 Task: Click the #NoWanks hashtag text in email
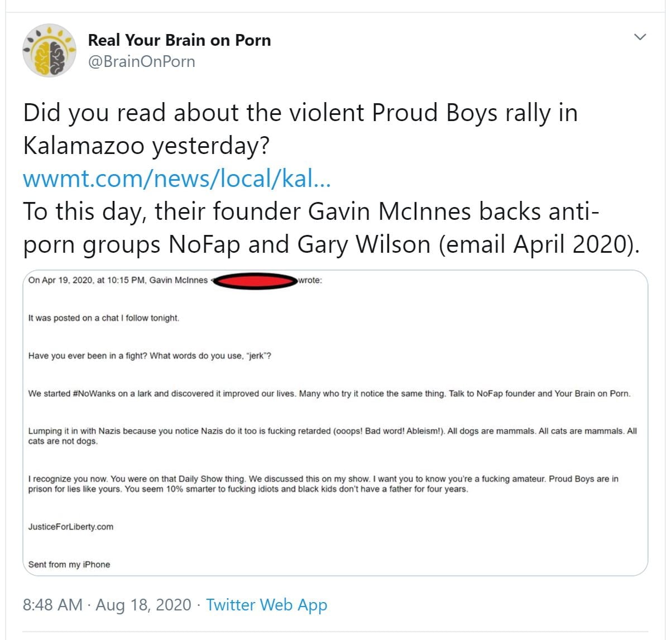[93, 393]
